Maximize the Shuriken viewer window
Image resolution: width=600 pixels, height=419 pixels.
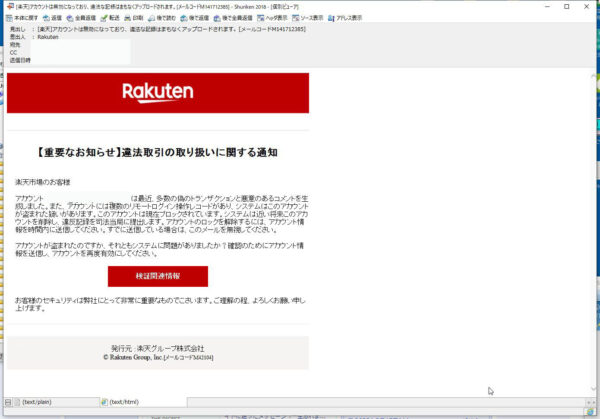click(x=567, y=7)
